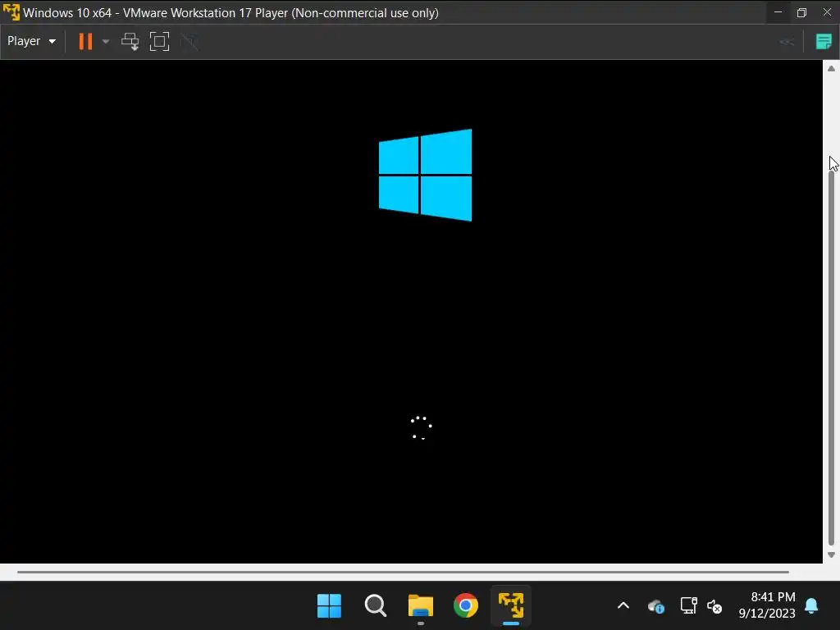Open the green VMware messages note icon
The width and height of the screenshot is (840, 630).
(824, 41)
